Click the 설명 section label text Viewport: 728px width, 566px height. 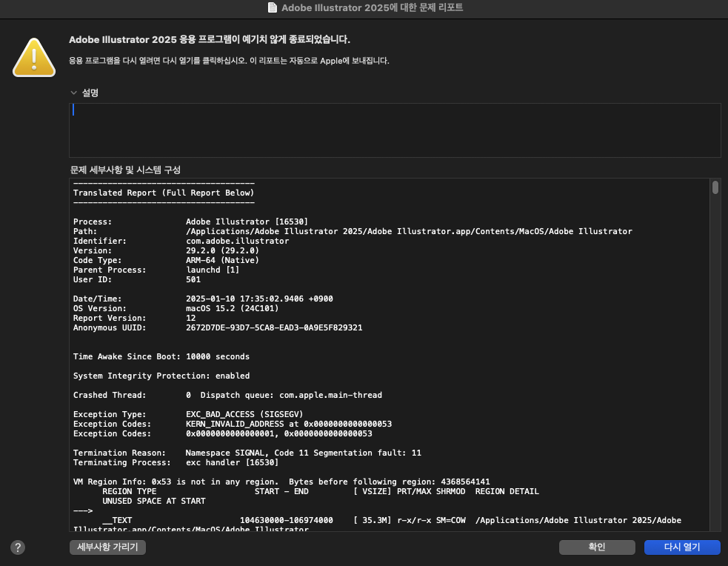coord(89,93)
